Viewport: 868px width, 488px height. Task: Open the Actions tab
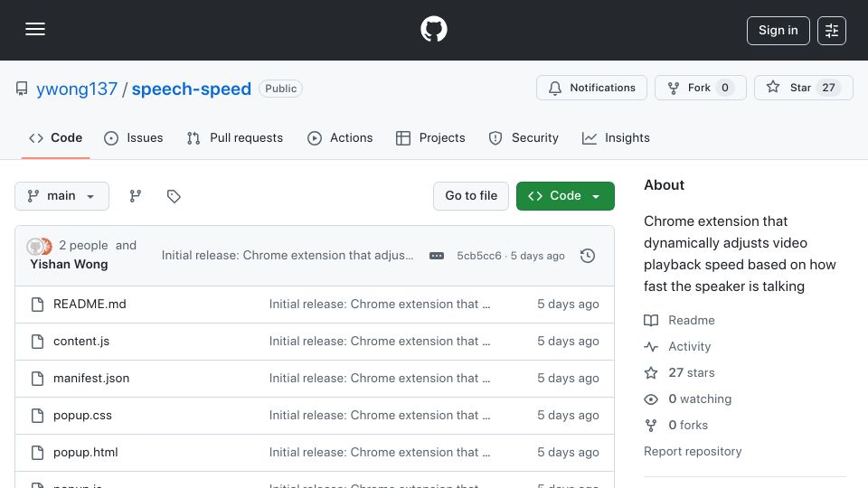pos(340,137)
